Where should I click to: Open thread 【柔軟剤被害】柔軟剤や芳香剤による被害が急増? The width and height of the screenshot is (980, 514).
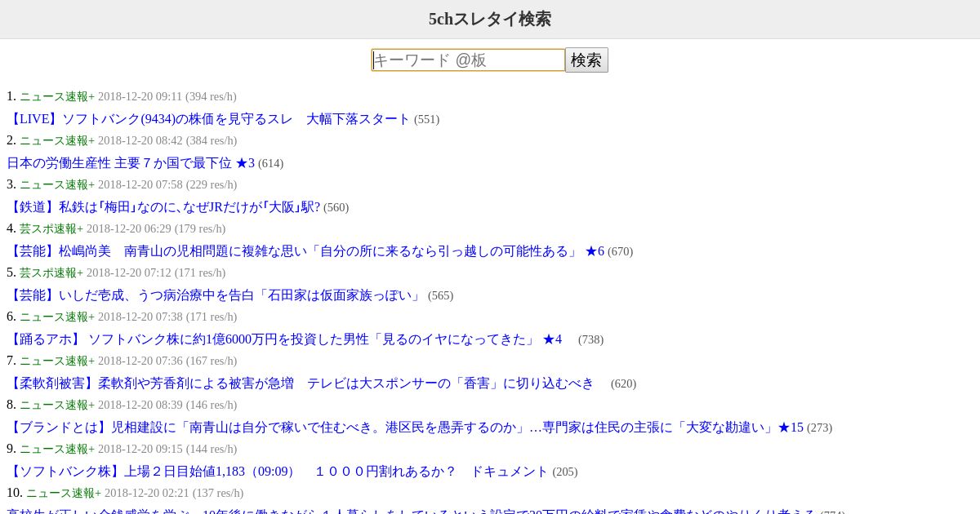click(301, 383)
